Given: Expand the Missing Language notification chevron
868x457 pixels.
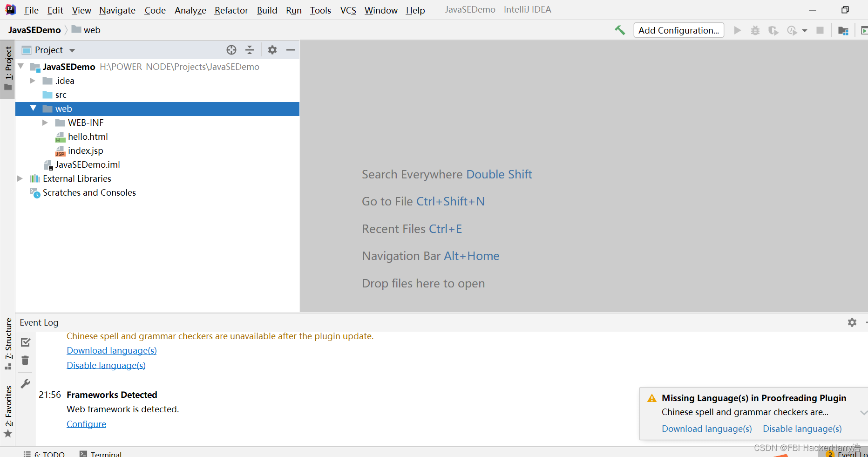Looking at the screenshot, I should pos(863,413).
